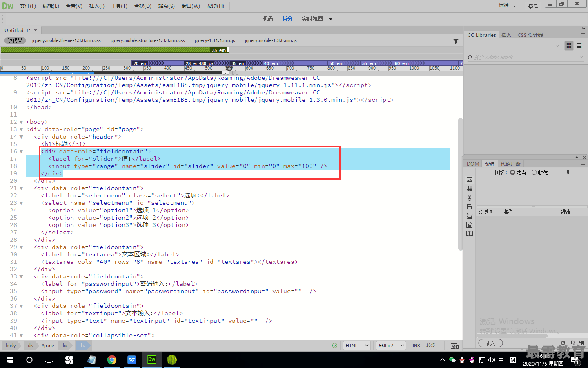The width and height of the screenshot is (588, 368).
Task: Open the 标准 workspace dropdown
Action: [x=507, y=6]
